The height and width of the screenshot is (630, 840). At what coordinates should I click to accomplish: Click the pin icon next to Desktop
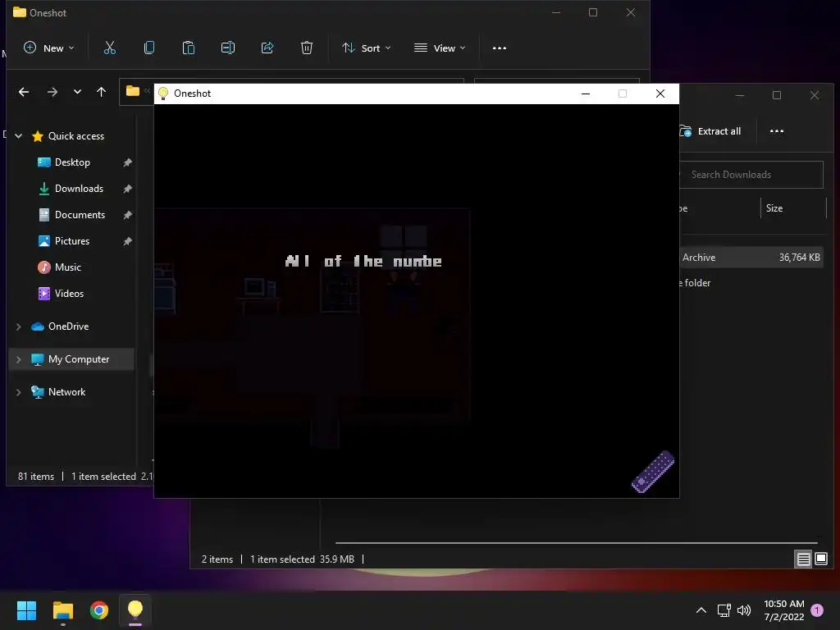click(x=127, y=162)
